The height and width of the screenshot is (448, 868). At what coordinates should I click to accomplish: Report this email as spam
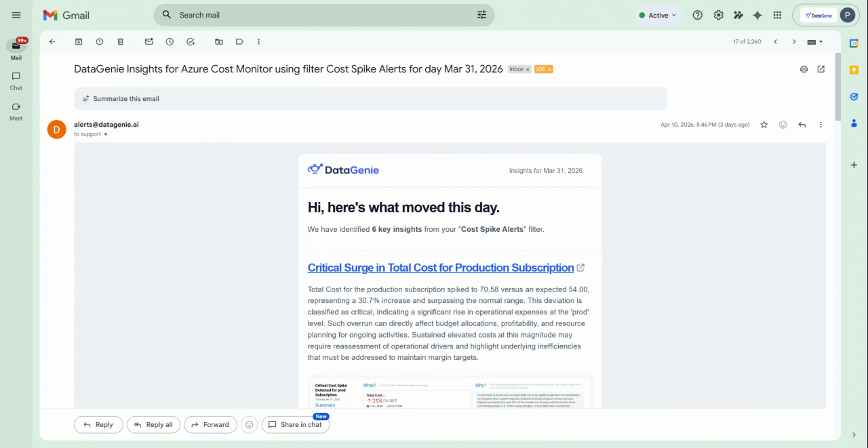pyautogui.click(x=100, y=41)
